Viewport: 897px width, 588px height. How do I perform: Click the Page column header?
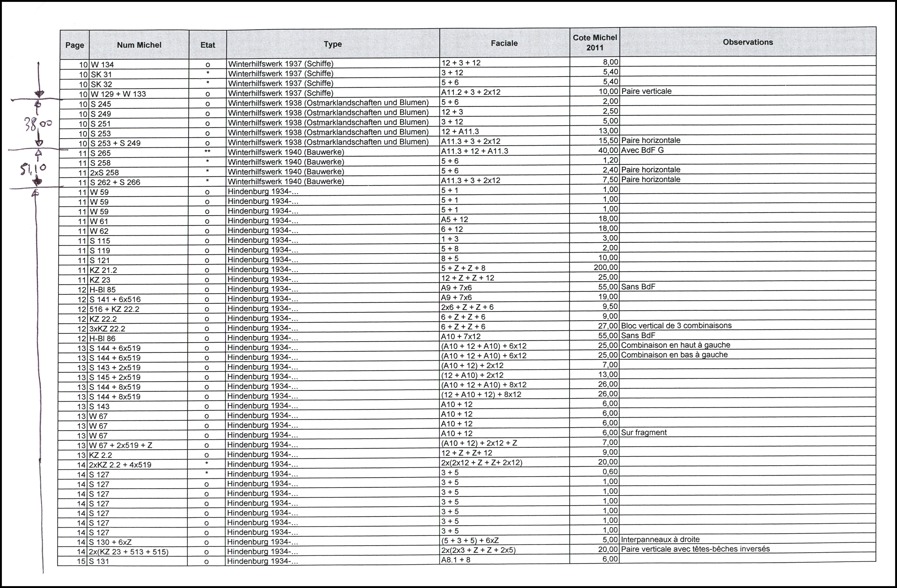click(x=75, y=45)
